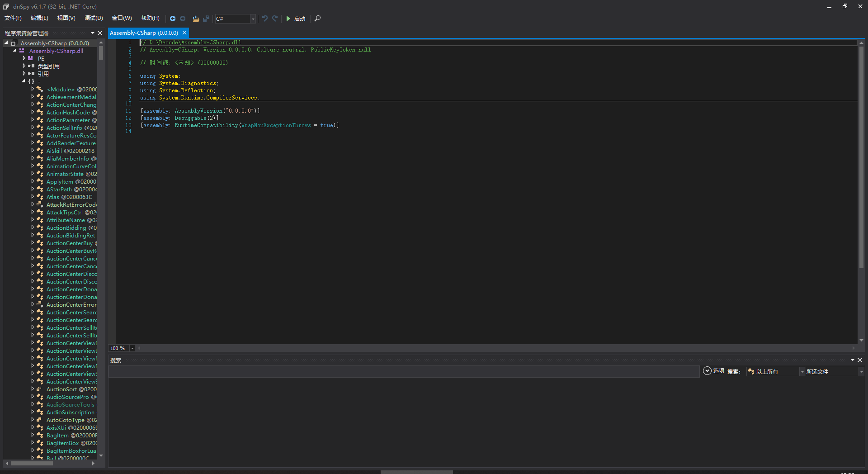Screen dimensions: 868x474
Task: Click WrapNonExceptionThrows in the code
Action: (276, 125)
